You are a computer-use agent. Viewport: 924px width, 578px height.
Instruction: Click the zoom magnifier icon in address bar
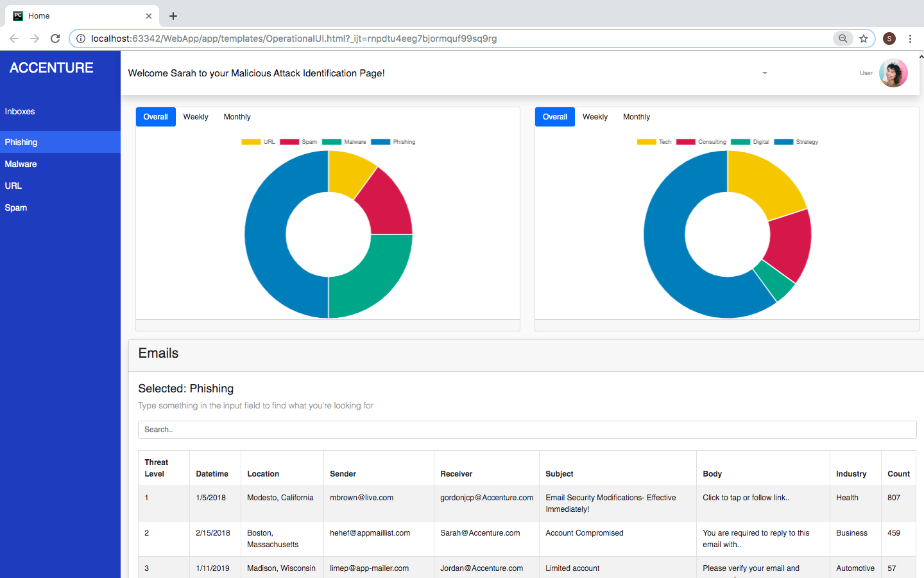pos(843,39)
